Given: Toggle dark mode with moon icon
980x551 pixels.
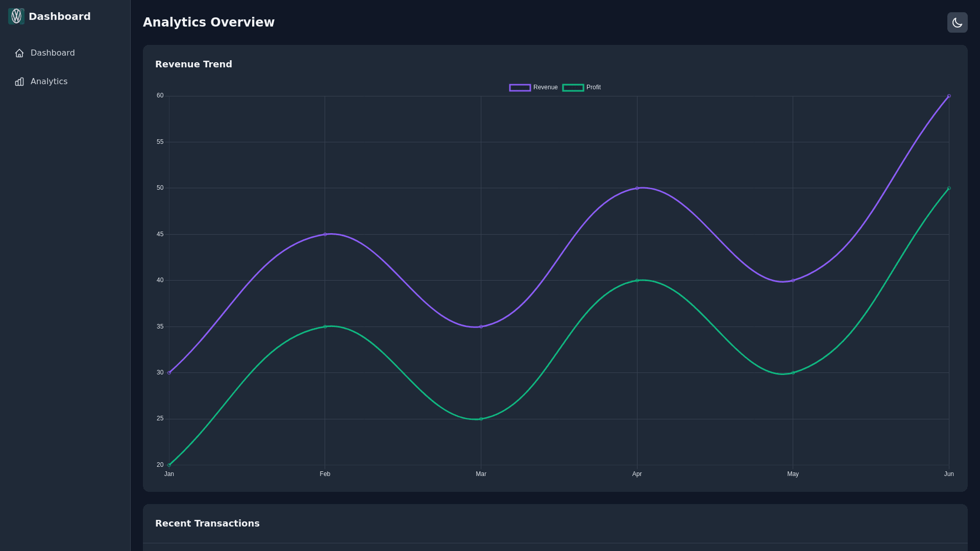Looking at the screenshot, I should (x=957, y=22).
